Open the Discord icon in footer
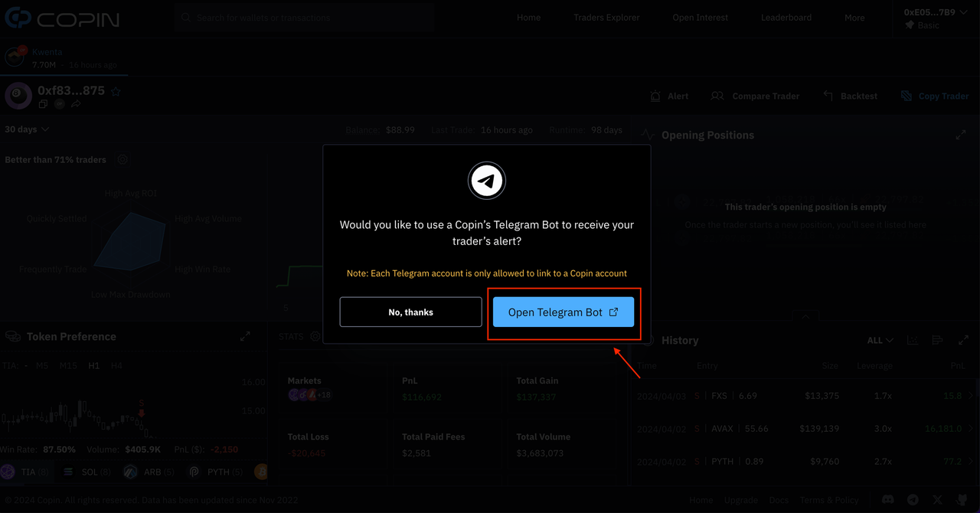 click(888, 499)
